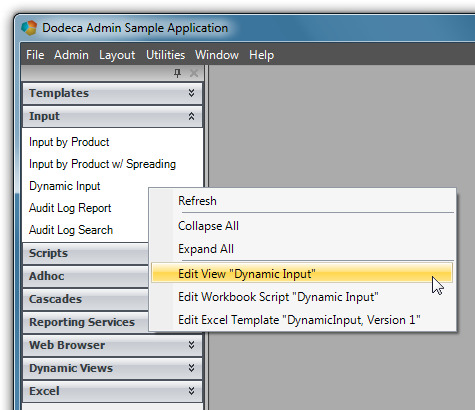Image resolution: width=475 pixels, height=410 pixels.
Task: Click the Dodeca application logo icon
Action: 29,28
